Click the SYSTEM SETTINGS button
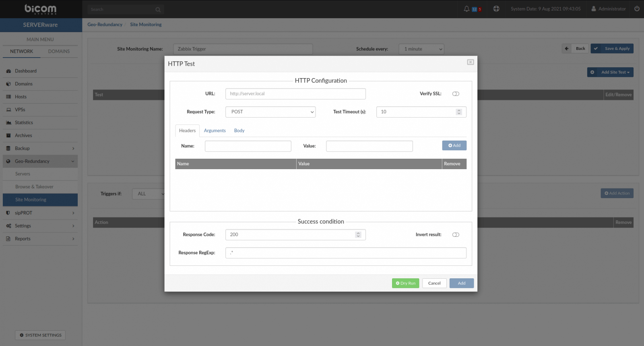 [x=40, y=336]
